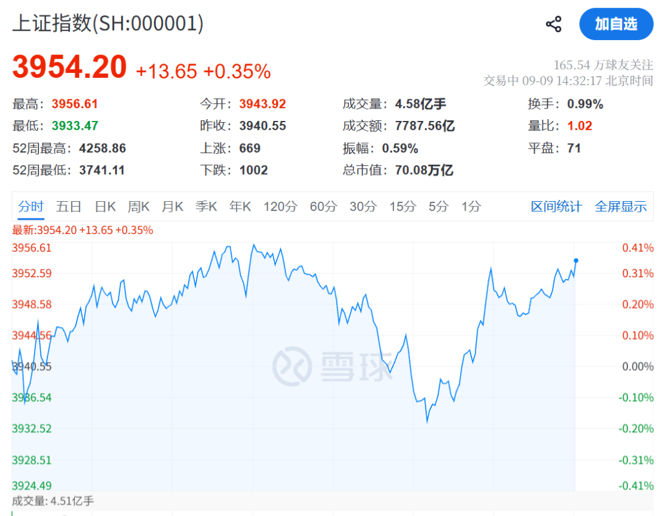
Task: Click the share icon
Action: (x=553, y=24)
